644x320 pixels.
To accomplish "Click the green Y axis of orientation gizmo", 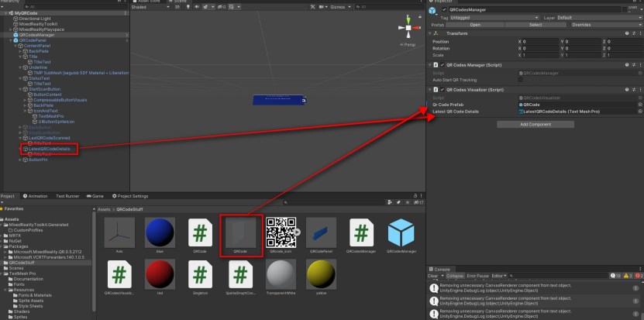I will coord(408,19).
